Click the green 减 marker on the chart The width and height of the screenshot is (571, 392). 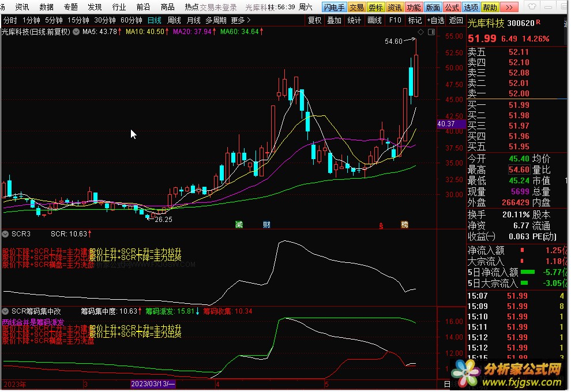(x=239, y=225)
